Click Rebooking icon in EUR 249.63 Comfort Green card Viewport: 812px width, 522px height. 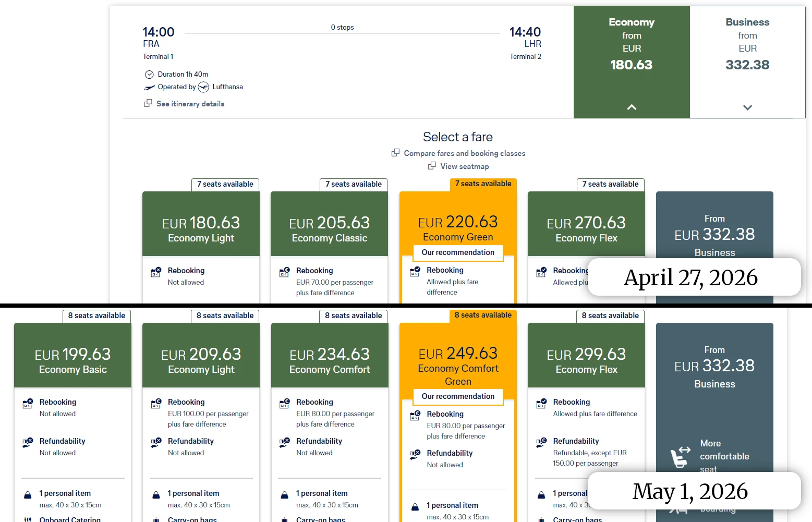415,415
